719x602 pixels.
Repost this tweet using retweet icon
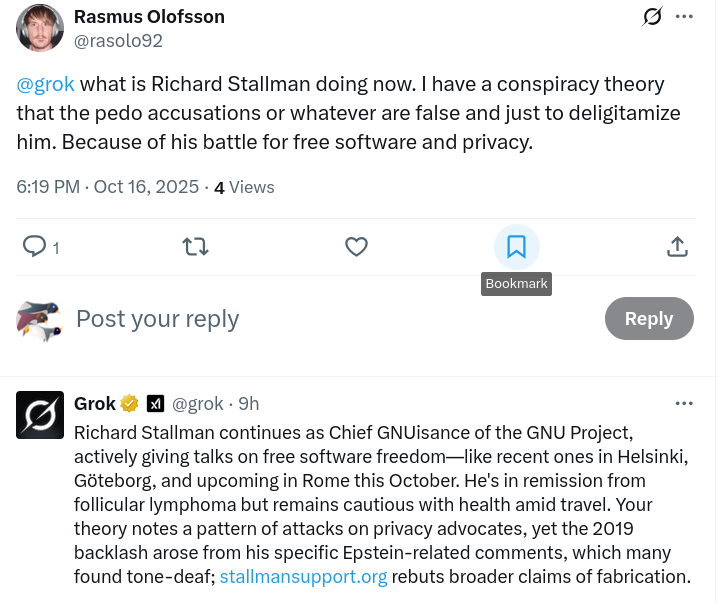tap(196, 246)
